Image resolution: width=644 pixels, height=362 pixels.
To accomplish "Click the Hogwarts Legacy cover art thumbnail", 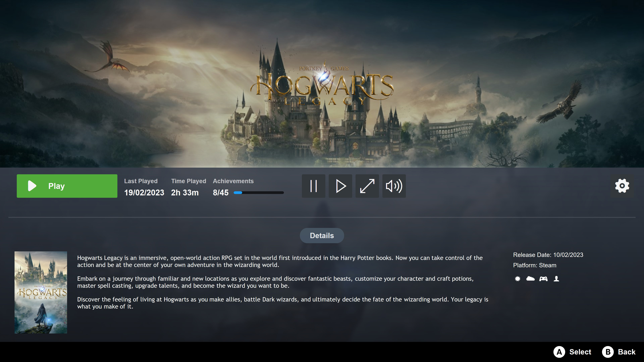I will point(41,292).
